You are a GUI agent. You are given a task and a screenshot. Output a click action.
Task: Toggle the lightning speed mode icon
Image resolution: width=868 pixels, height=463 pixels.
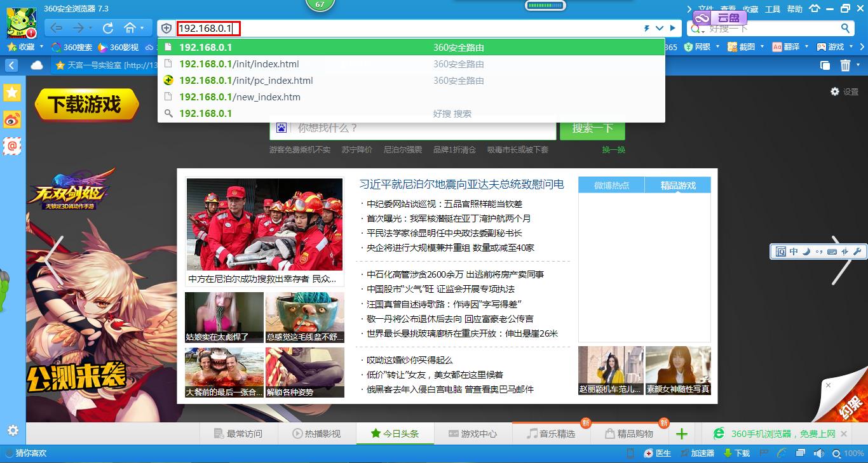click(x=647, y=29)
